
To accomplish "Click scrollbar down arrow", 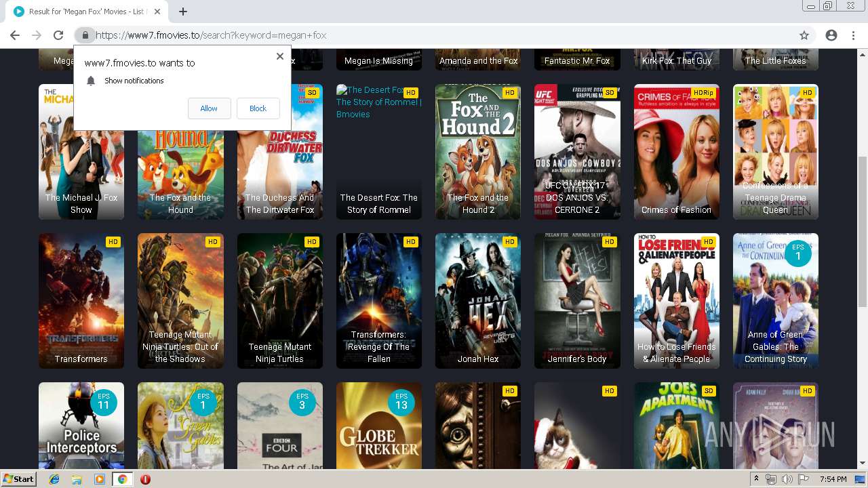I will (862, 464).
